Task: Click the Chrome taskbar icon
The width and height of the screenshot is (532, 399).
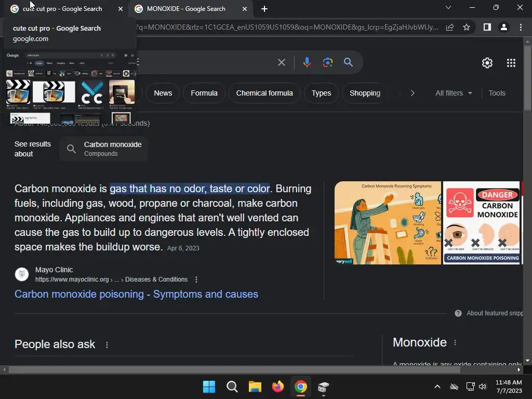Action: click(301, 387)
